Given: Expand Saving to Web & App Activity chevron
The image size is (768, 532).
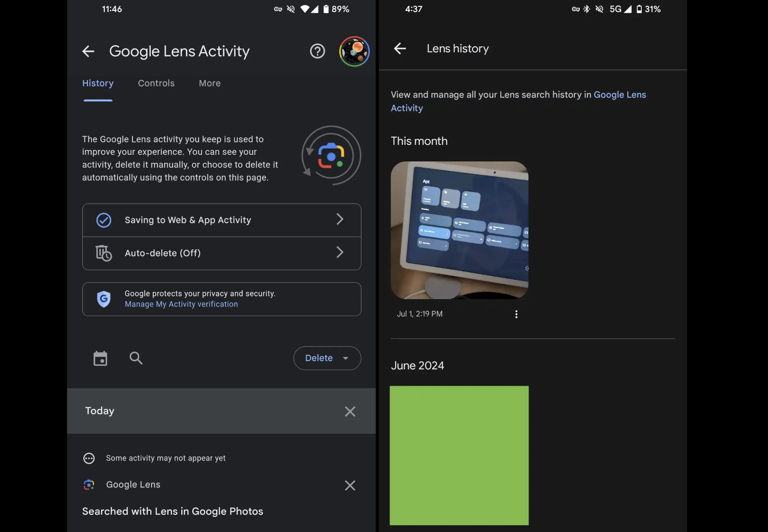Looking at the screenshot, I should pyautogui.click(x=340, y=219).
